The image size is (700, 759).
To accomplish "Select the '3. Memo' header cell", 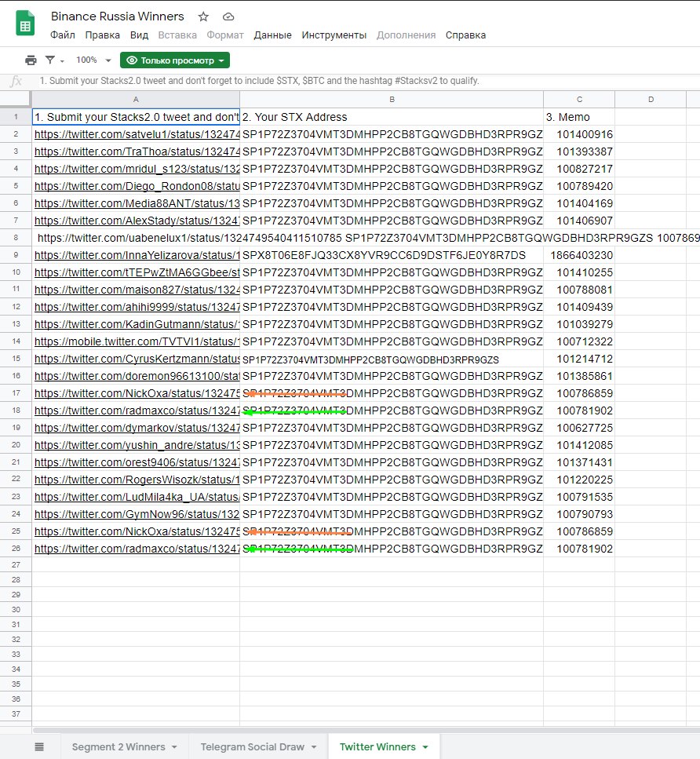I will (579, 117).
